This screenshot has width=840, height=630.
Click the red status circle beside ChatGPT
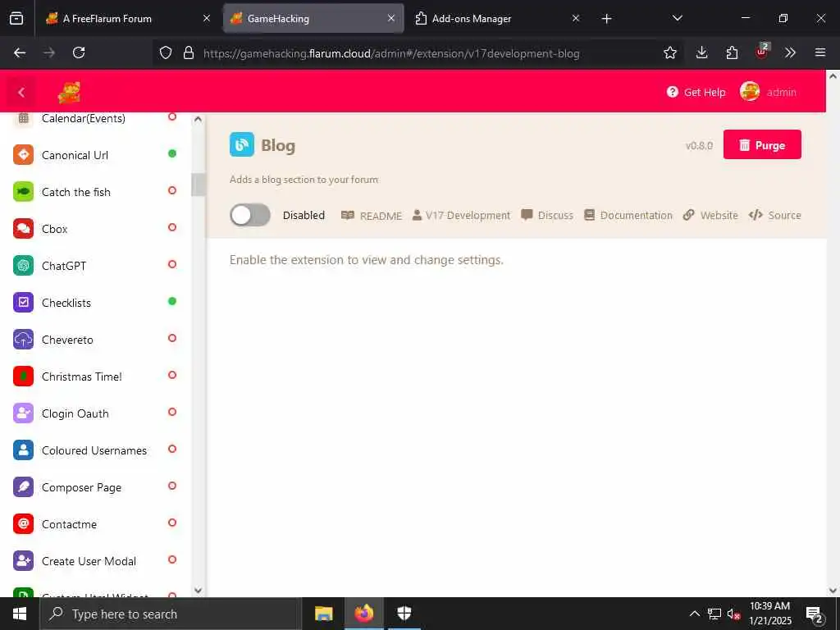(x=172, y=264)
